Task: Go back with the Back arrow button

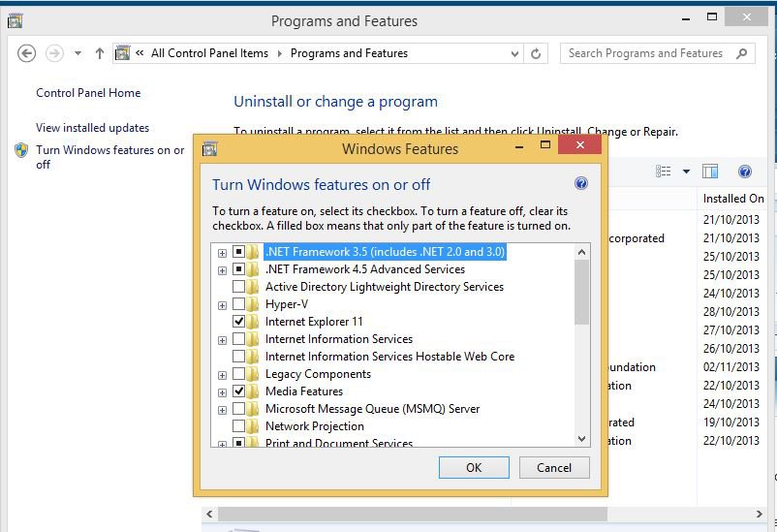Action: tap(26, 53)
